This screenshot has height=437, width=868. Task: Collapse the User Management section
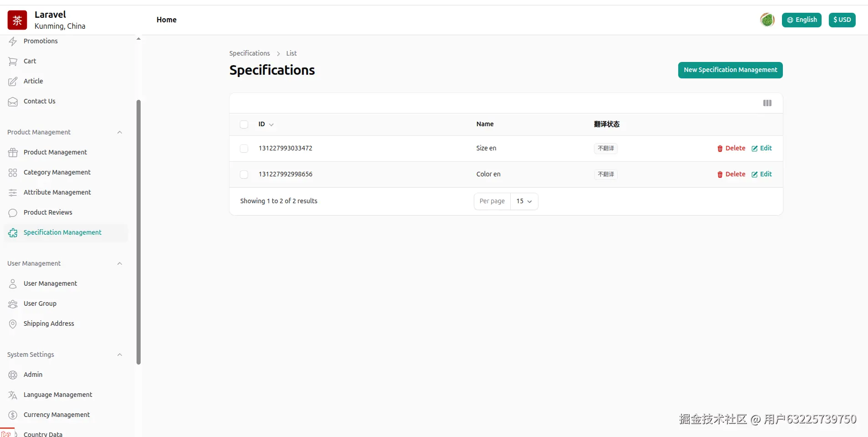click(120, 264)
